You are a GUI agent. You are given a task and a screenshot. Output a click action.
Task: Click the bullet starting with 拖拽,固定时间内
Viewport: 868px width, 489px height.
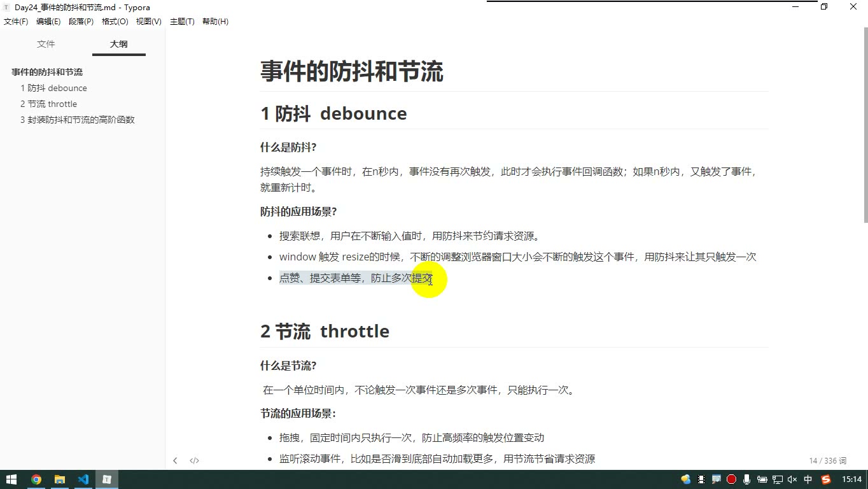pyautogui.click(x=412, y=437)
